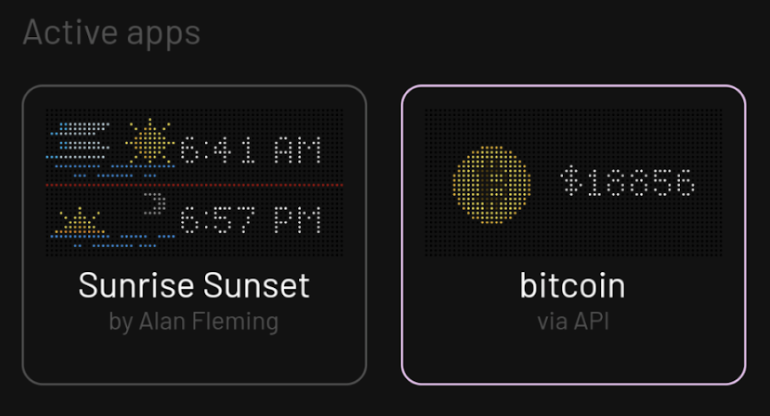Screen dimensions: 770x416
Task: Click the setting sun icon
Action: coord(80,223)
